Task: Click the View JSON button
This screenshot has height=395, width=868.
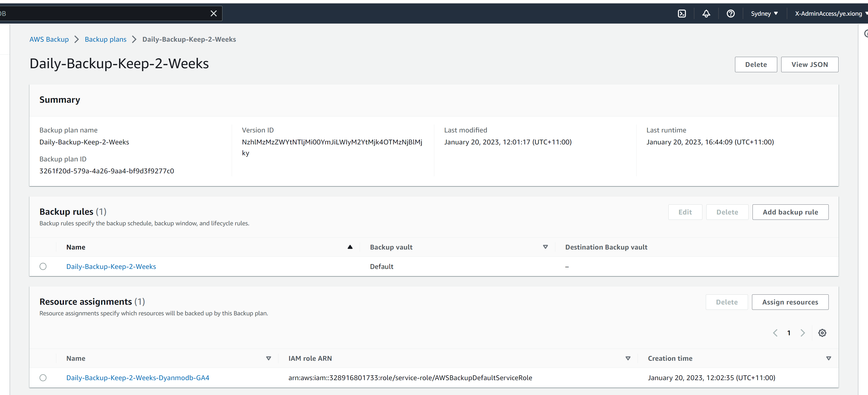Action: (809, 64)
